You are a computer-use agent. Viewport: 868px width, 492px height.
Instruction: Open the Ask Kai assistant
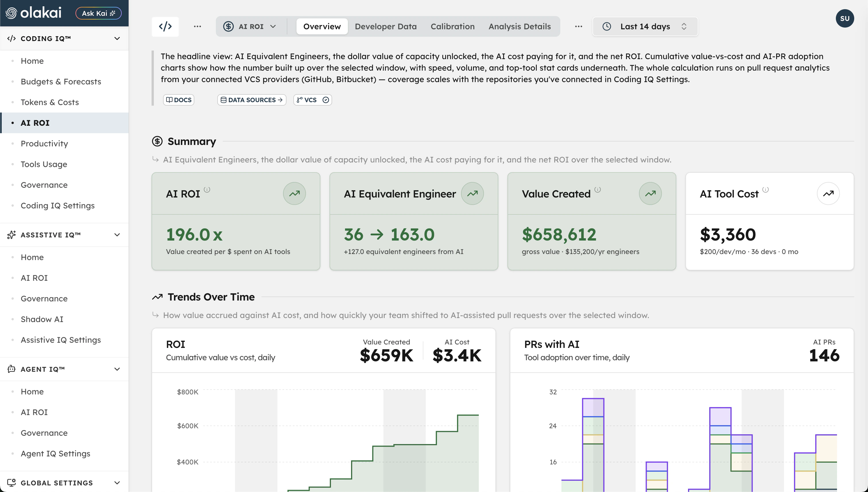point(98,13)
